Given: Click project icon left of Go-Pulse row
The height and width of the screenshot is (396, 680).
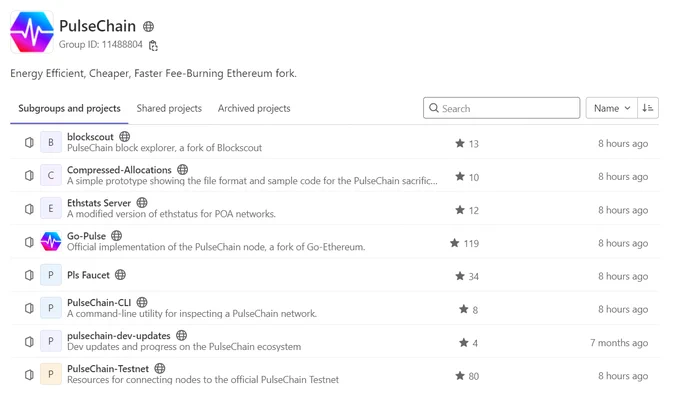Looking at the screenshot, I should 29,242.
